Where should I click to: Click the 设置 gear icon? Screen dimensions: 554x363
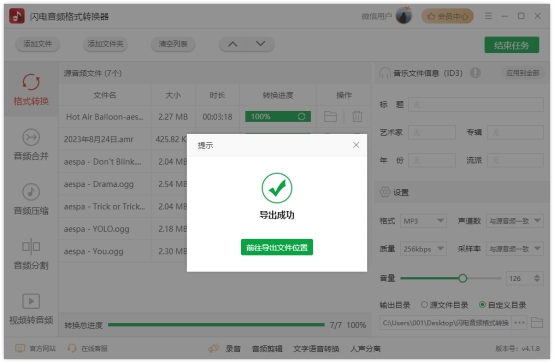tap(385, 192)
